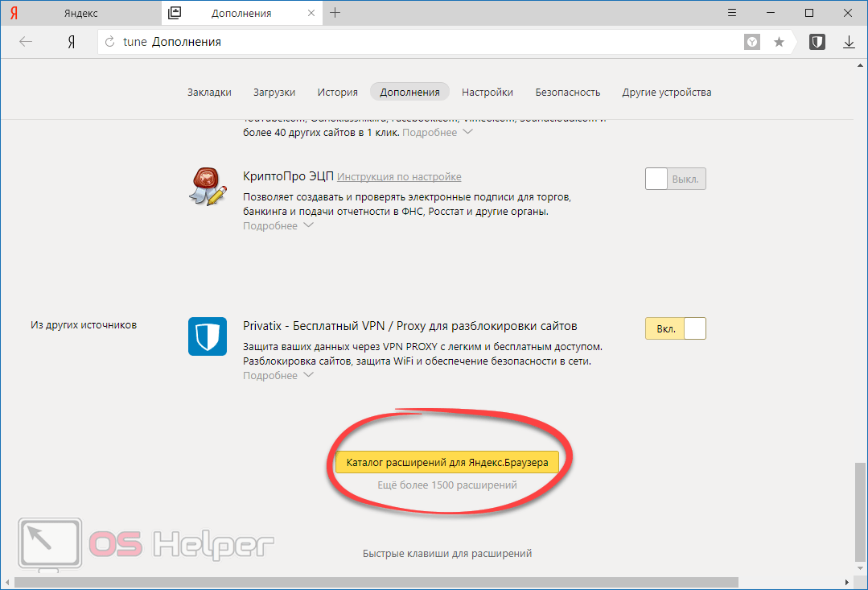
Task: Click the horizontal scrollbar thumb
Action: click(x=376, y=582)
